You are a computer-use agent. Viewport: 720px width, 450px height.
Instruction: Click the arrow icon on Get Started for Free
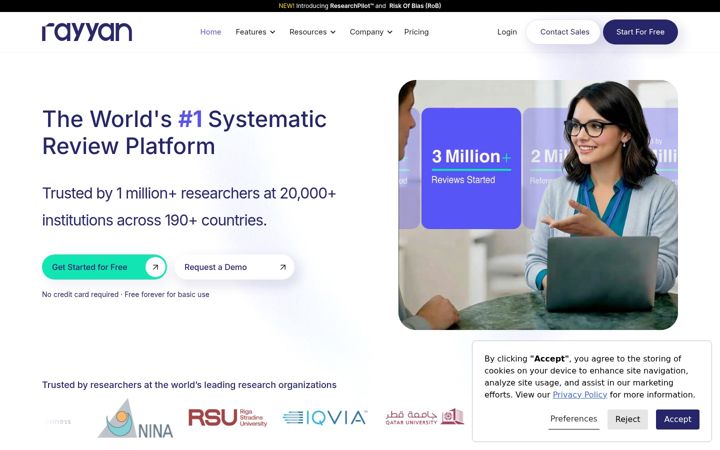[x=155, y=267]
